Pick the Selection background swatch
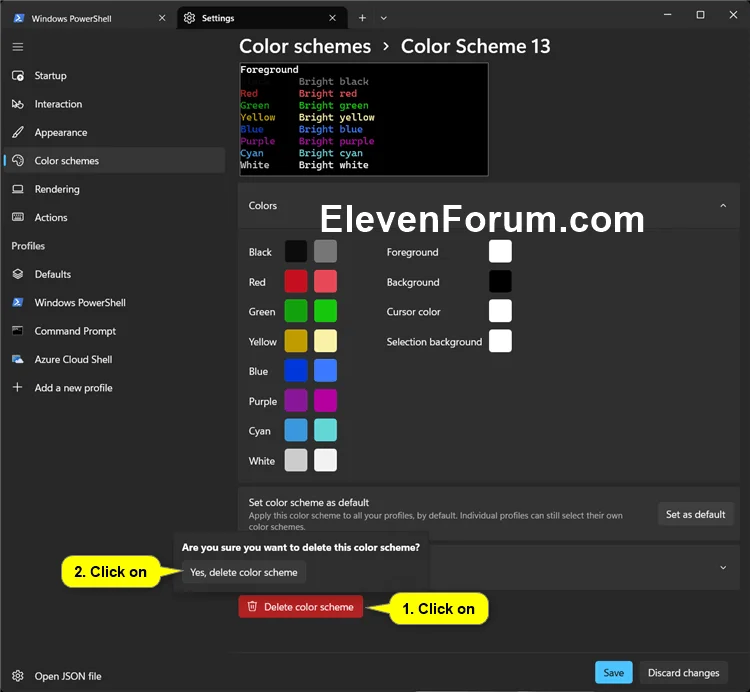 tap(500, 341)
